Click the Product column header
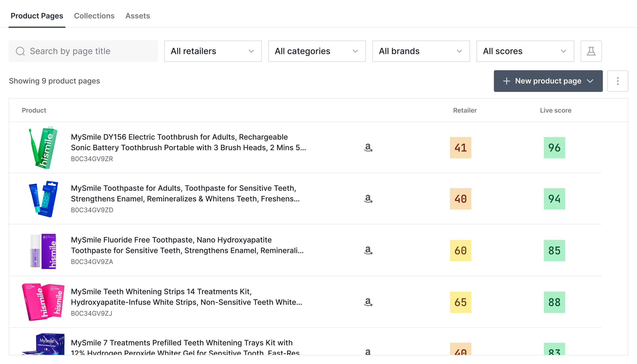 click(34, 110)
